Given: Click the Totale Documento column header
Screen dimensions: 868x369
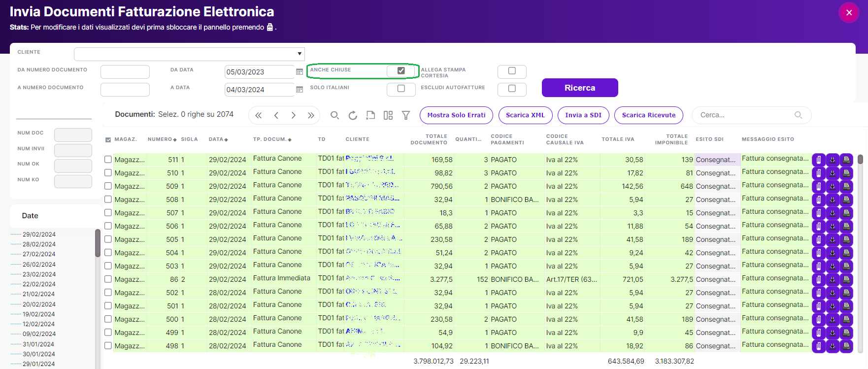Looking at the screenshot, I should coord(429,139).
